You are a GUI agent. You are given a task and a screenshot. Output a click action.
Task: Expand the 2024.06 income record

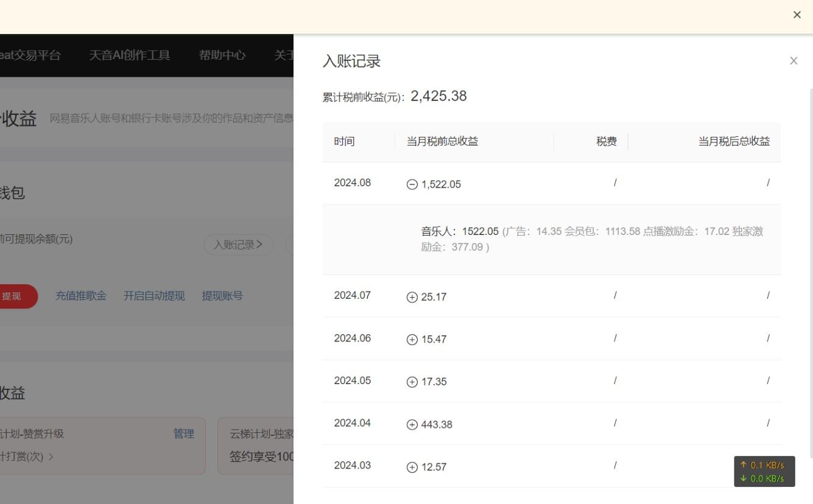tap(411, 340)
